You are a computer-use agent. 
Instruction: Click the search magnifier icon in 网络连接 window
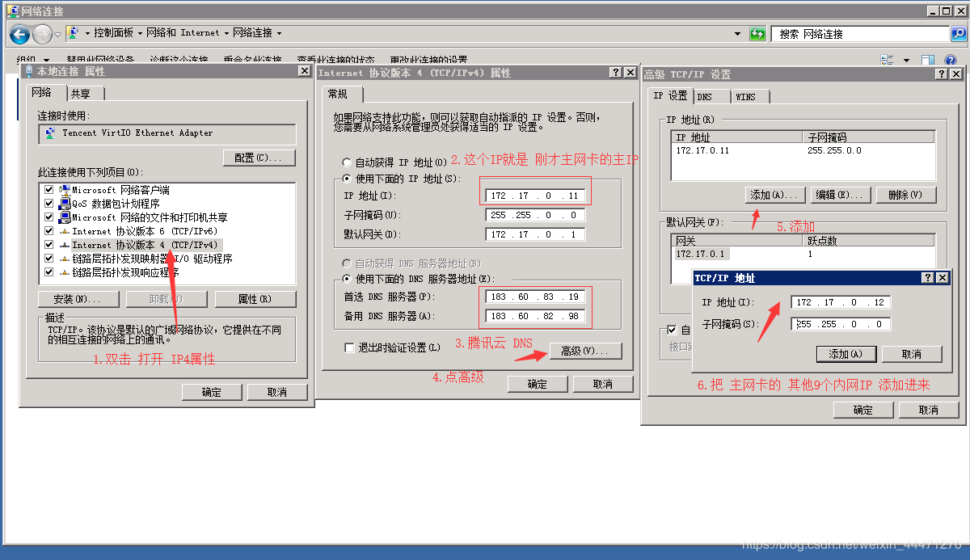958,34
